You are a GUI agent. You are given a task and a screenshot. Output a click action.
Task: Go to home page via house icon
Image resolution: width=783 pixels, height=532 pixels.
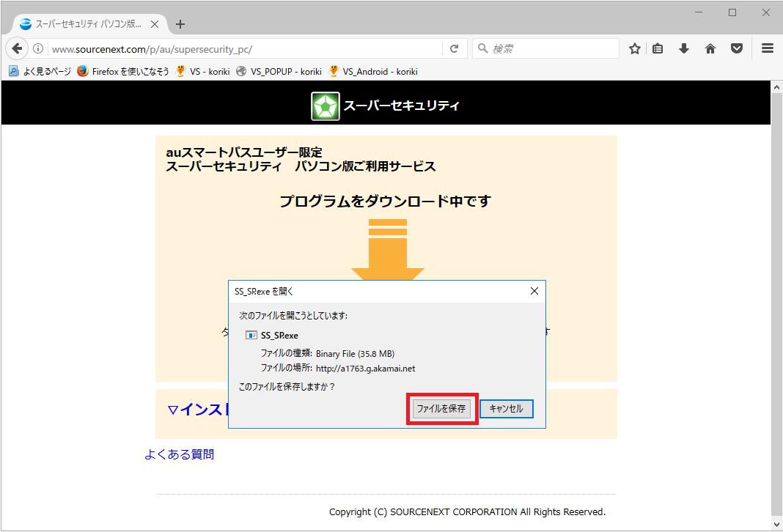[710, 48]
